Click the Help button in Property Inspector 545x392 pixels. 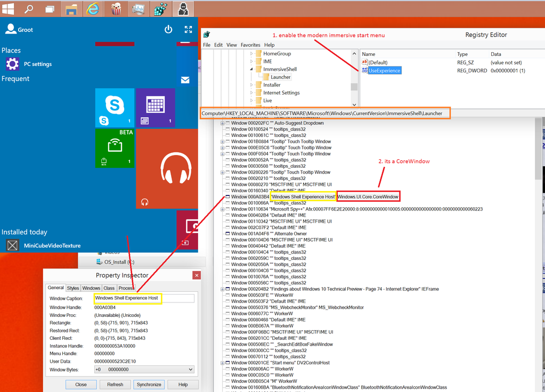183,385
